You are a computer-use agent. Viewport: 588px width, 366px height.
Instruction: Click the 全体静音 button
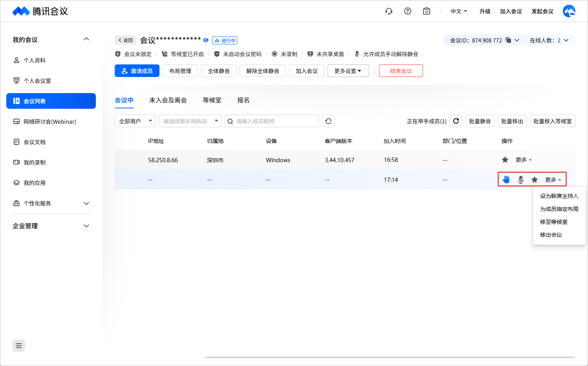coord(219,71)
